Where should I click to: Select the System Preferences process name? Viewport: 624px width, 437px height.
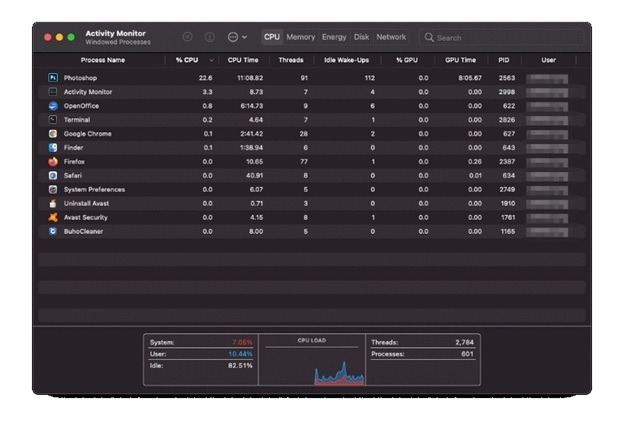pos(94,189)
